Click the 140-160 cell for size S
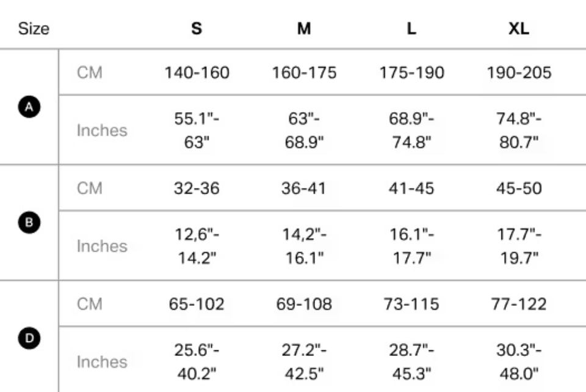Viewport: 586px width, 392px height. click(197, 73)
